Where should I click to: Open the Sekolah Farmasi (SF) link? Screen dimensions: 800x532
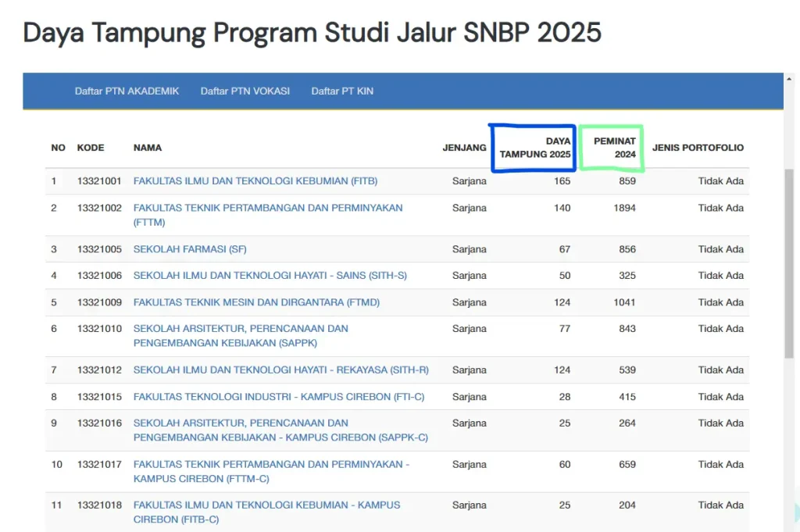click(190, 249)
